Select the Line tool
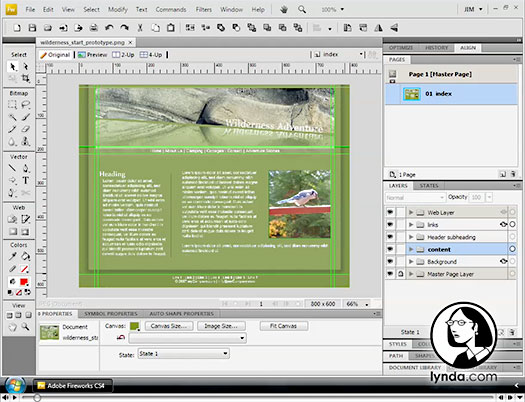This screenshot has width=525, height=402. pos(13,168)
